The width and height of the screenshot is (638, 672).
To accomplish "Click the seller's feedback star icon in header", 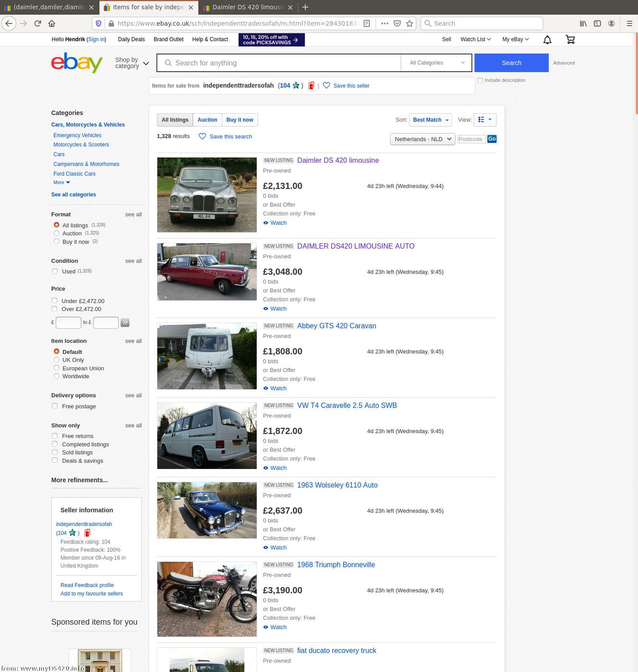I will tap(296, 85).
